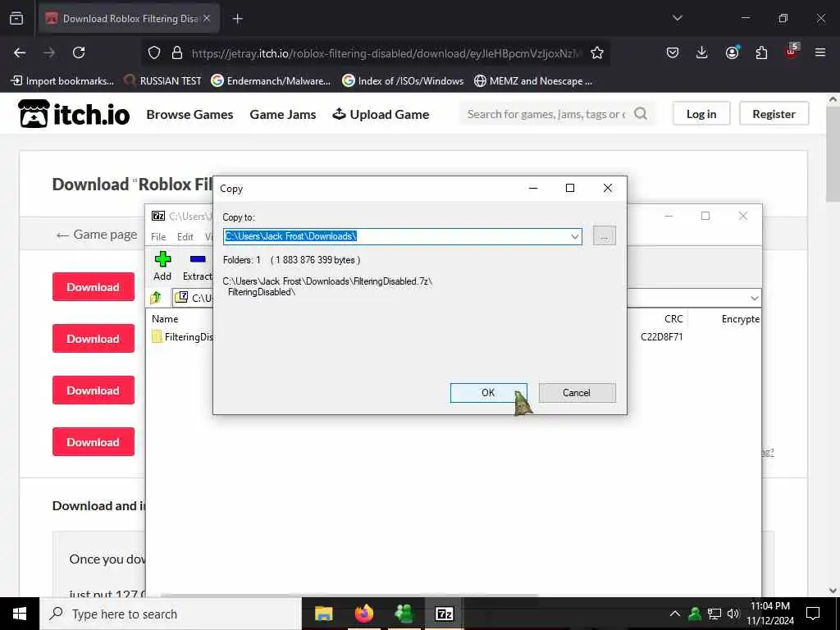The width and height of the screenshot is (840, 630).
Task: Open the Firefox extensions puzzle icon
Action: [761, 52]
